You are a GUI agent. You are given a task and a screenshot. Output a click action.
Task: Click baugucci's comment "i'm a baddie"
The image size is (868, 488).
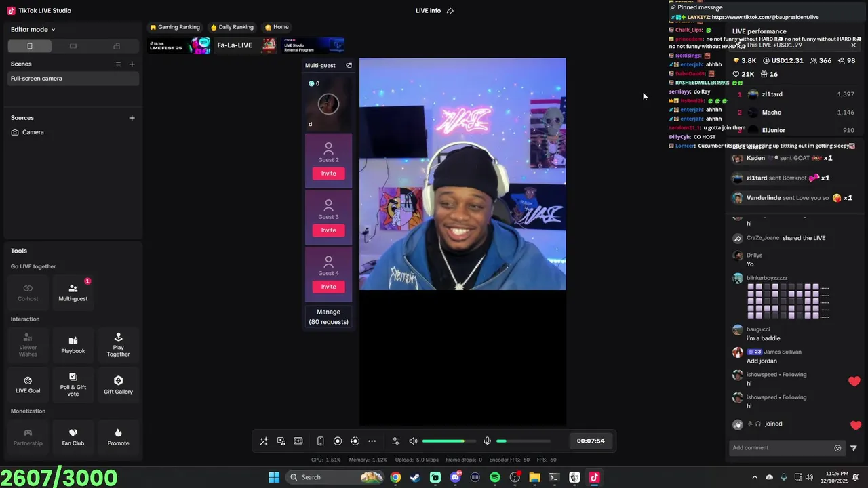(764, 338)
